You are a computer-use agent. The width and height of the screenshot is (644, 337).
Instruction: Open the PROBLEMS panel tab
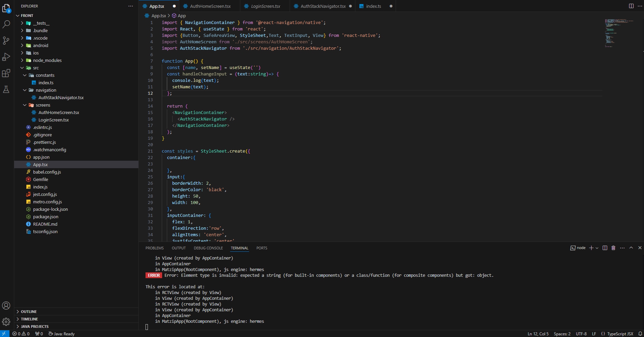tap(155, 248)
